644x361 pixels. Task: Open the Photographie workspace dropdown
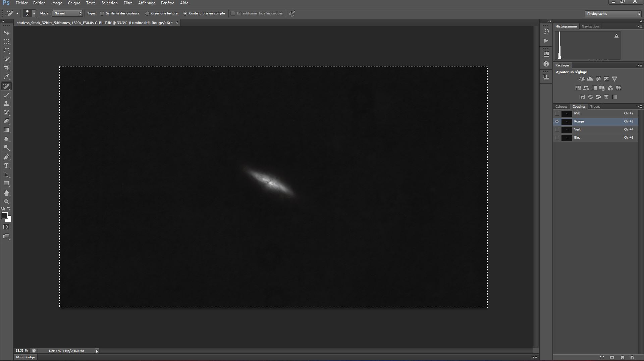click(613, 14)
